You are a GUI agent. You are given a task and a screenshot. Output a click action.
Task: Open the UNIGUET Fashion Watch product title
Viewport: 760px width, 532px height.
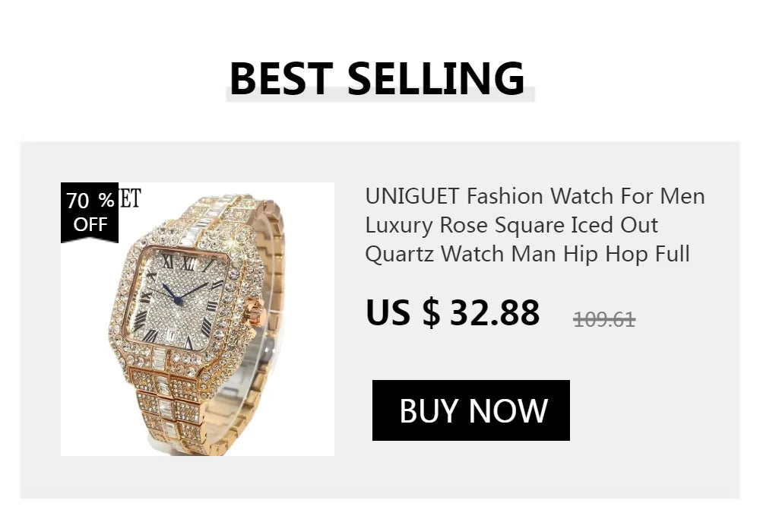[x=534, y=225]
